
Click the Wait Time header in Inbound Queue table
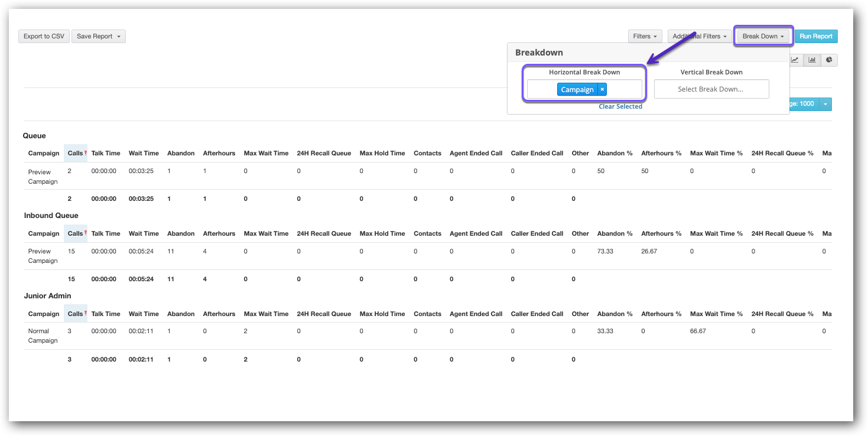point(144,233)
